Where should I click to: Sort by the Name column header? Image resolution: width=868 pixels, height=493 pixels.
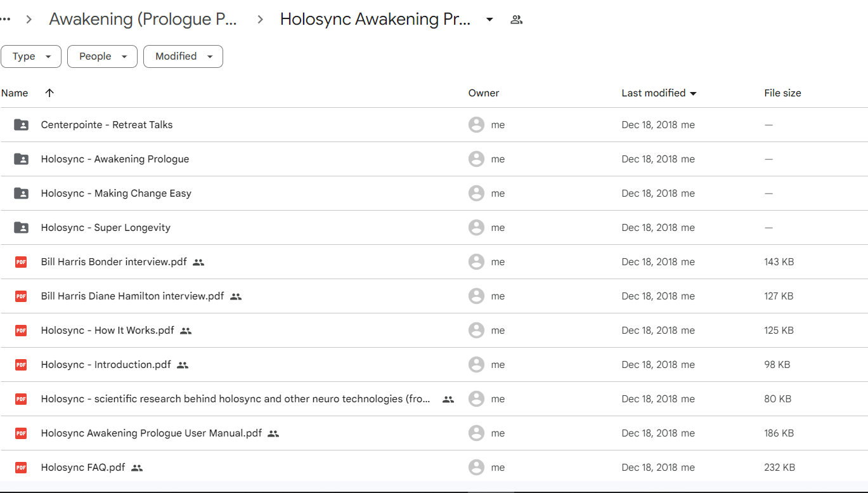(15, 93)
